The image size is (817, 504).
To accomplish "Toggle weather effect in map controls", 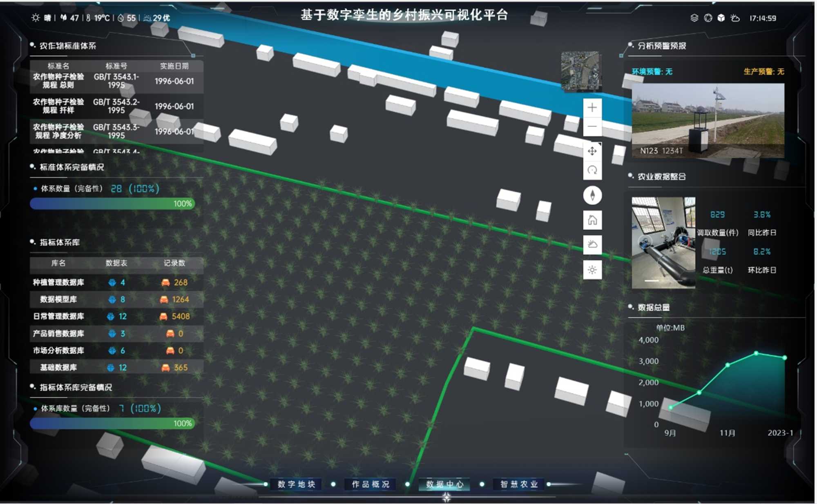I will 592,244.
